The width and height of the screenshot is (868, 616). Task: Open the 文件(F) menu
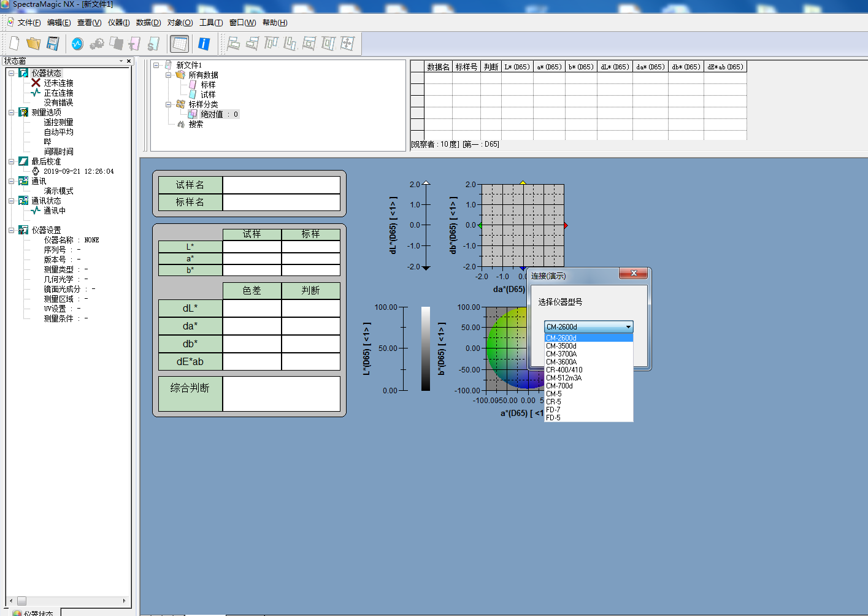coord(29,23)
